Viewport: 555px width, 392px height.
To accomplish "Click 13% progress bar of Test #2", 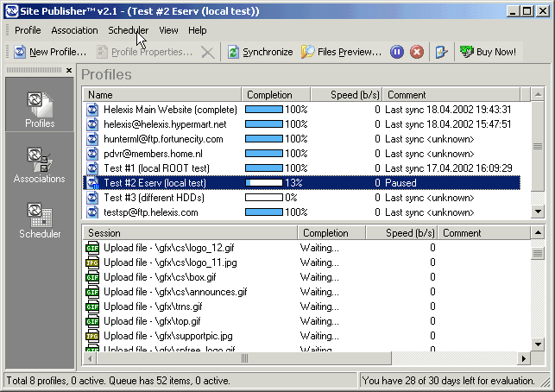I will click(264, 183).
